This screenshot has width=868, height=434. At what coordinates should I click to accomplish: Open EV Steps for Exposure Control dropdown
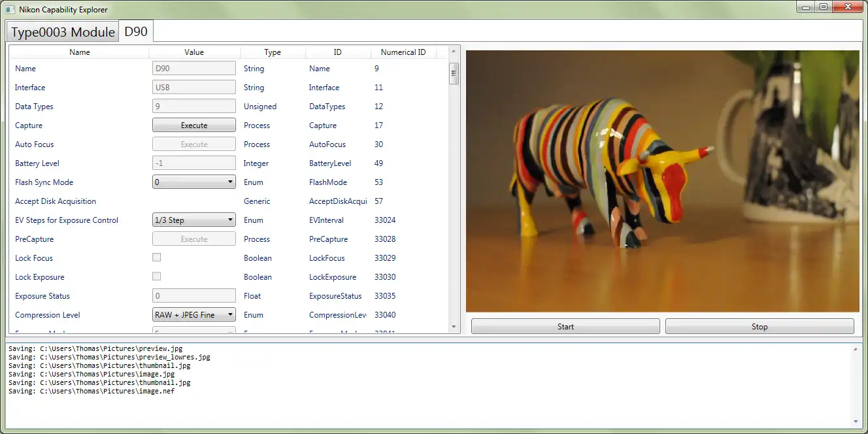click(x=194, y=220)
